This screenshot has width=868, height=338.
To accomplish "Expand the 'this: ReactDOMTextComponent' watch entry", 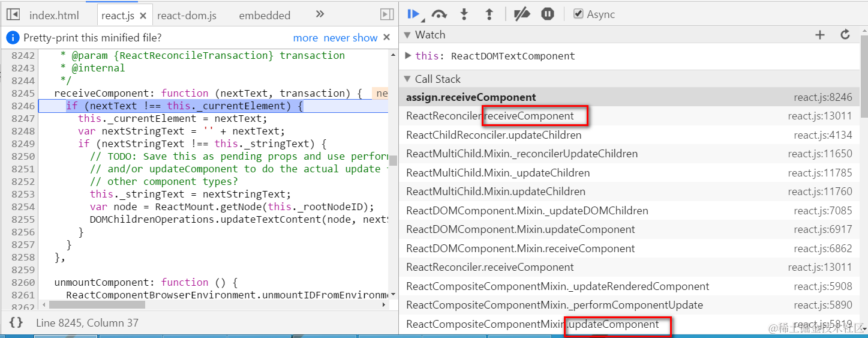I will coord(409,56).
